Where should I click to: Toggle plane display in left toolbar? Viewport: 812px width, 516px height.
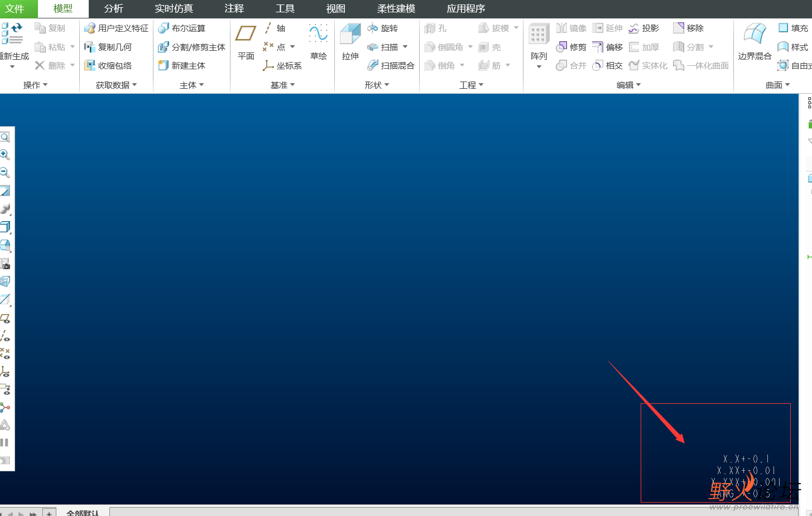click(5, 318)
